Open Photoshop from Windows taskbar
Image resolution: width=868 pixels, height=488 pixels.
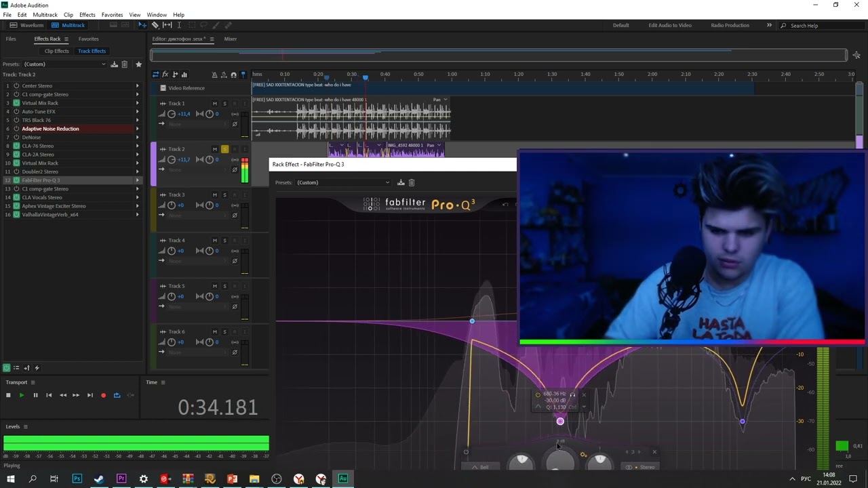(77, 479)
